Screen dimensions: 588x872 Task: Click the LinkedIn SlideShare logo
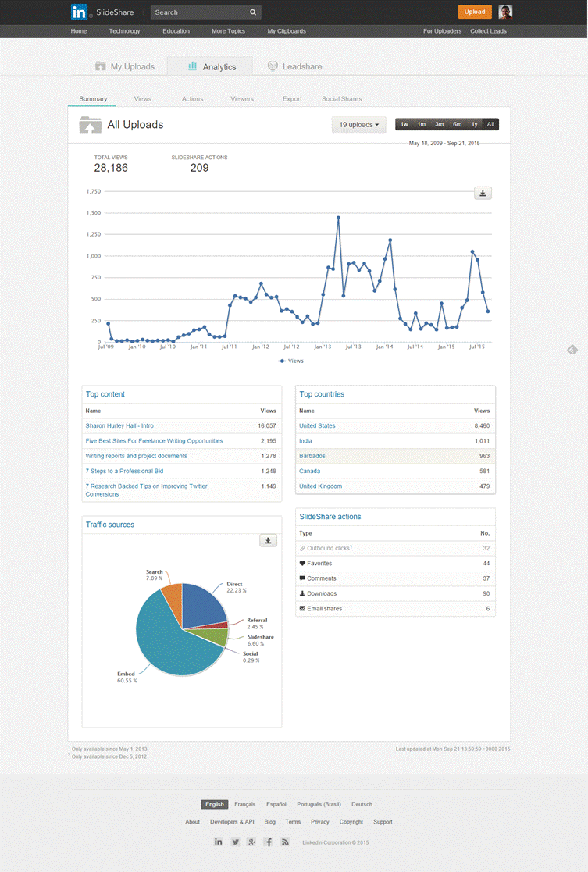(x=91, y=12)
